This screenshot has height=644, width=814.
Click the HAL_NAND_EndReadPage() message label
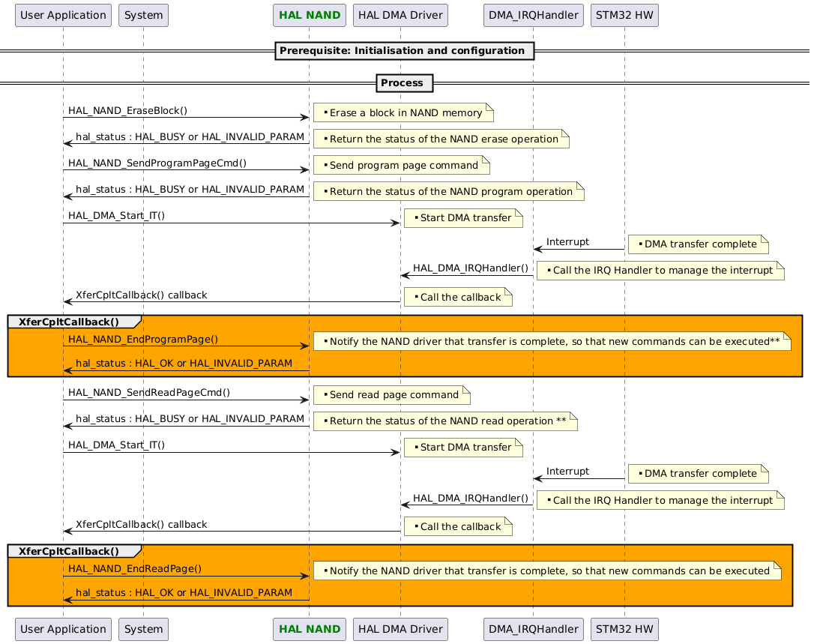coord(135,569)
